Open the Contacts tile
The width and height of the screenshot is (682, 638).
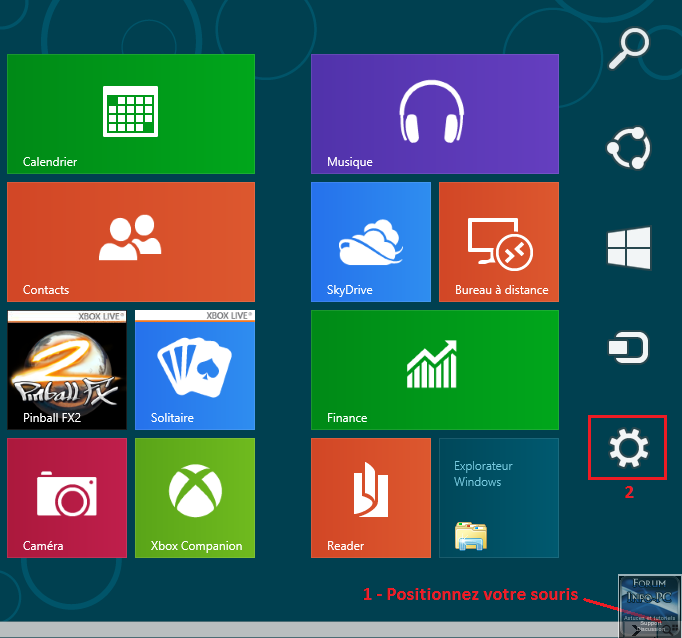(131, 242)
